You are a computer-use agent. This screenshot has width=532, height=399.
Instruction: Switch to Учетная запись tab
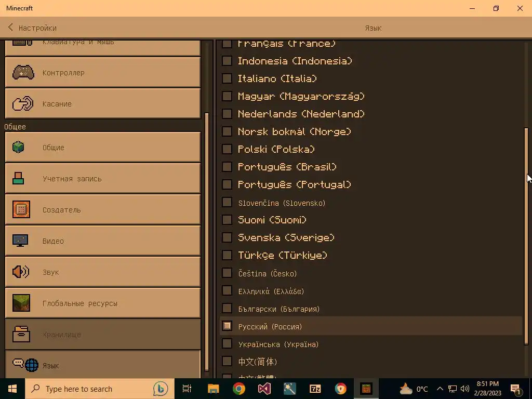pos(103,179)
